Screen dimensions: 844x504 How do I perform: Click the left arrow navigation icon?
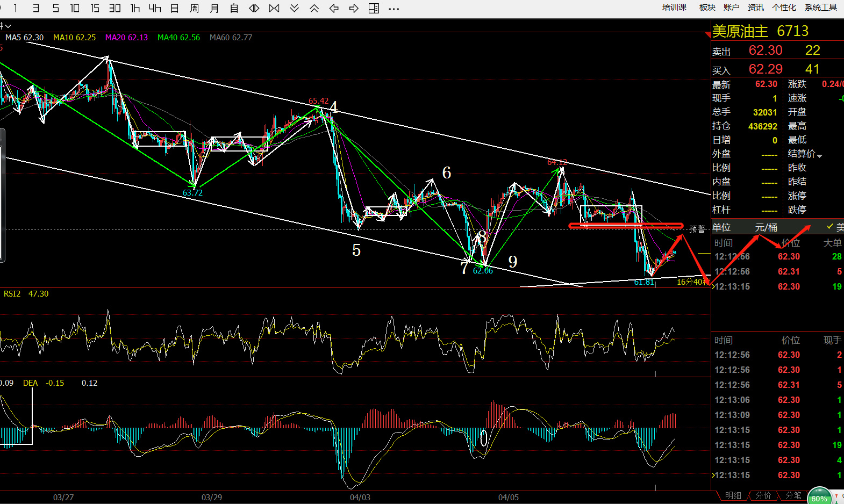pyautogui.click(x=334, y=8)
